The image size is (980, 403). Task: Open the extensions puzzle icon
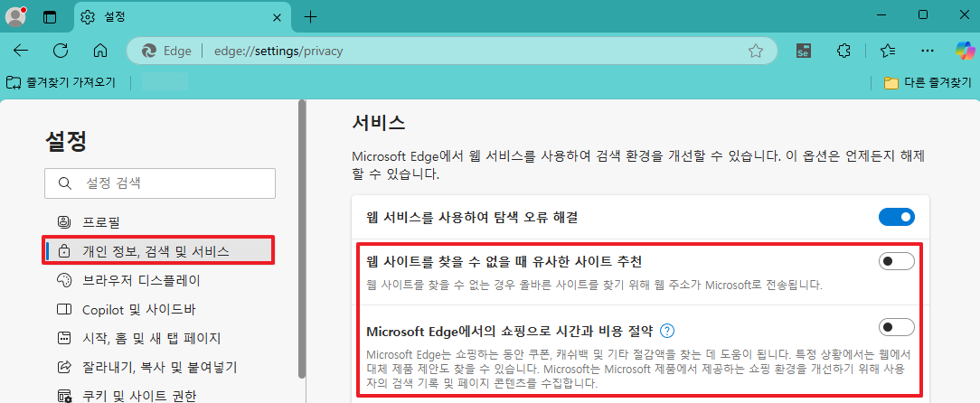pos(843,51)
